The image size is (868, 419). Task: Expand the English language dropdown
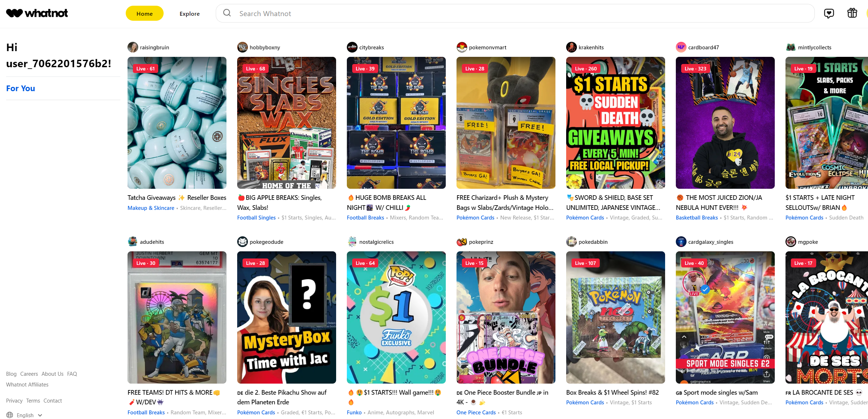(29, 415)
